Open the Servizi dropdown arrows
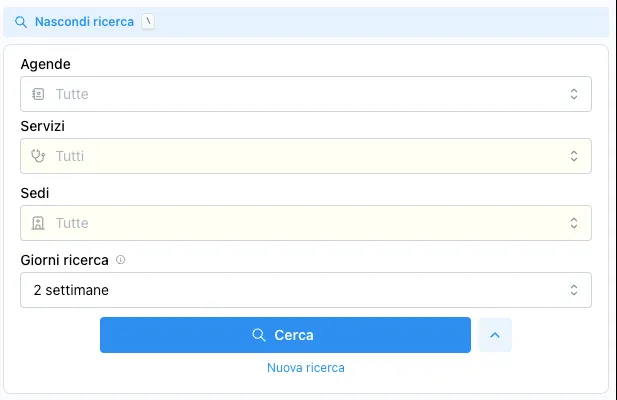The height and width of the screenshot is (400, 617). tap(574, 156)
